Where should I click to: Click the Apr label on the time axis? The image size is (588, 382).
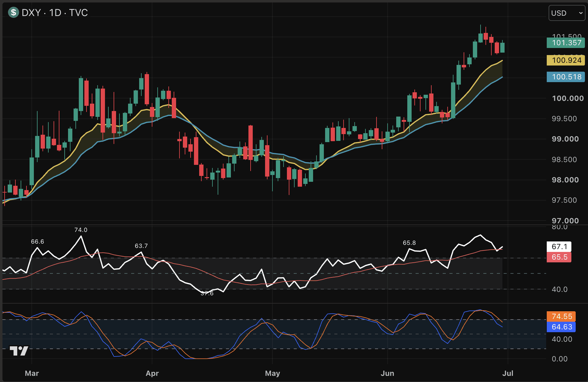coord(152,373)
